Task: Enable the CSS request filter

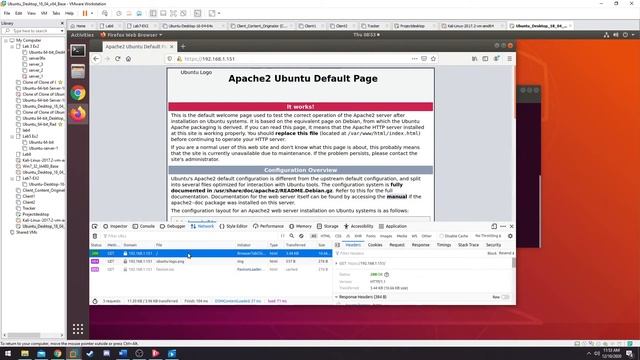Action: pyautogui.click(x=338, y=236)
